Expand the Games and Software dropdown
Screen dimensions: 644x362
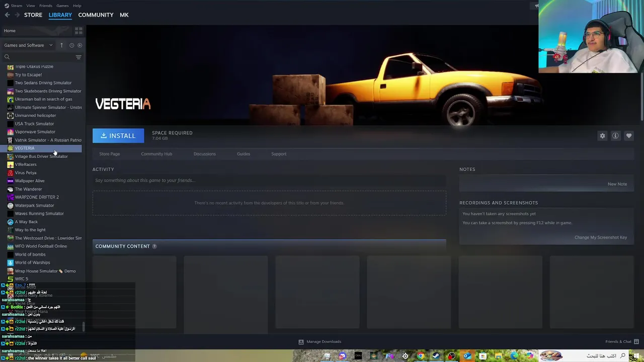click(x=29, y=45)
